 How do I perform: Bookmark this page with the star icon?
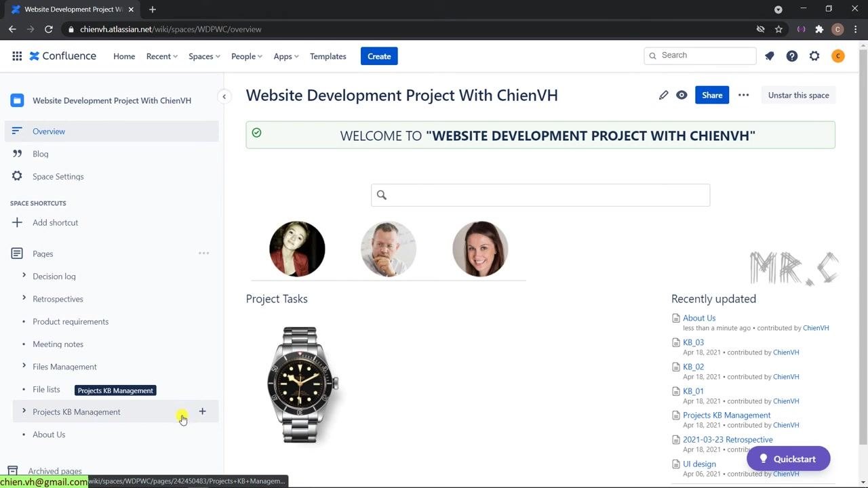point(778,29)
